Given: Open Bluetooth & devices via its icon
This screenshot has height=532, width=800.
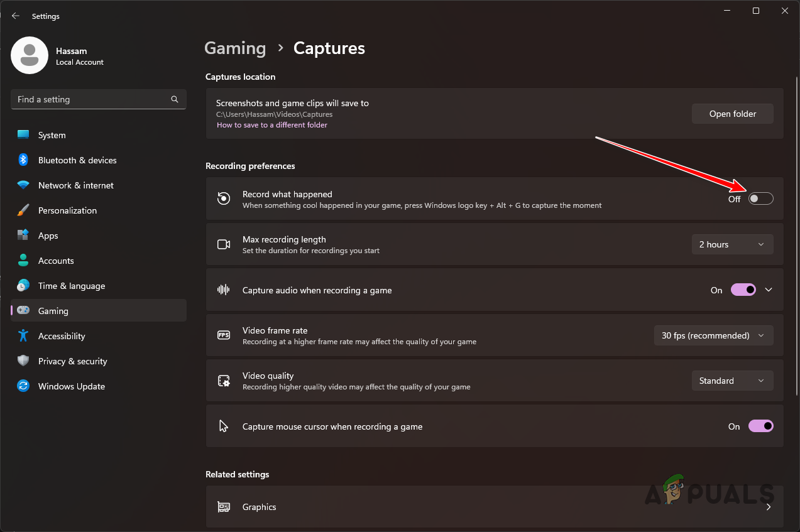Looking at the screenshot, I should pyautogui.click(x=23, y=160).
